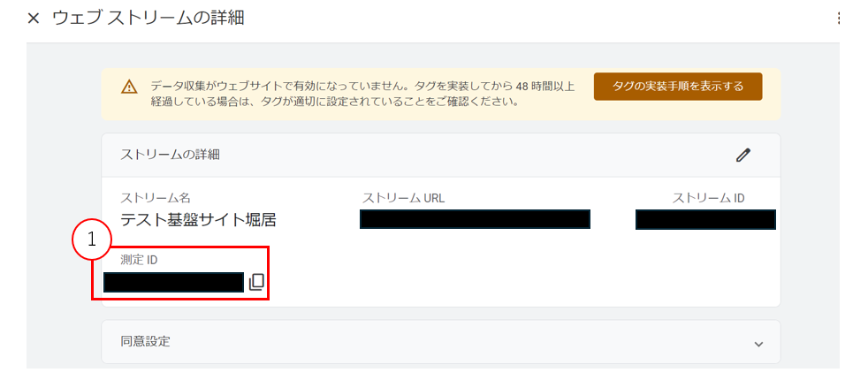Image resolution: width=868 pixels, height=380 pixels.
Task: Click the circled number 1 annotation
Action: pos(92,240)
